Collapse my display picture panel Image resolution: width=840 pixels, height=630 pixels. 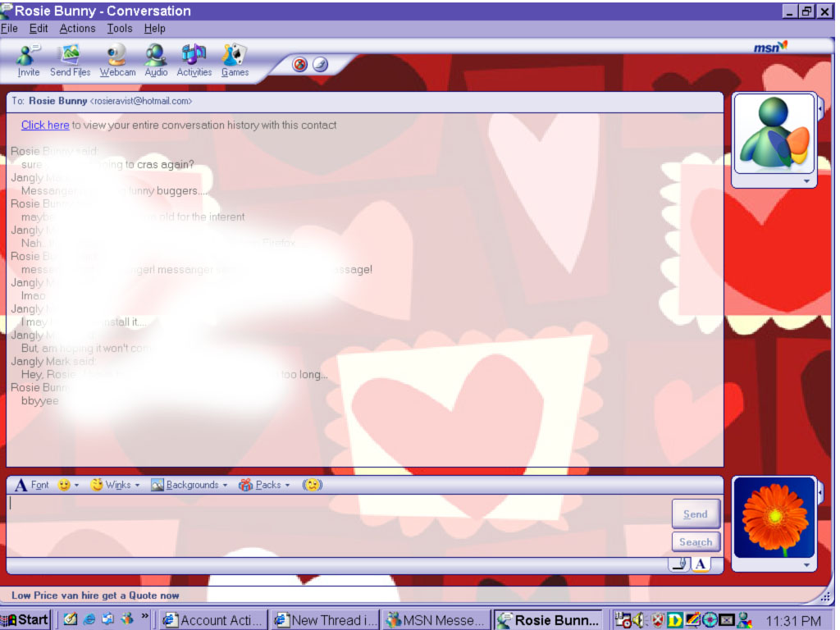[820, 493]
